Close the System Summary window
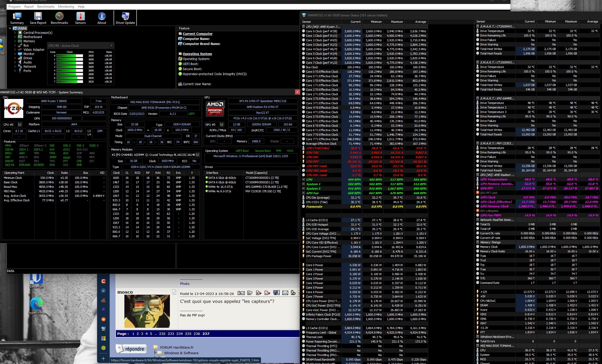 click(x=297, y=92)
